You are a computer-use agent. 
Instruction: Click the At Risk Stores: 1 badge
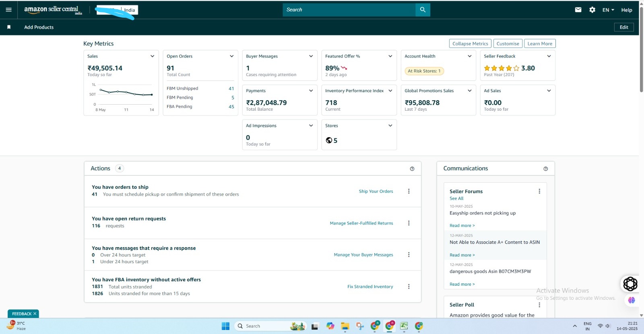pyautogui.click(x=424, y=71)
